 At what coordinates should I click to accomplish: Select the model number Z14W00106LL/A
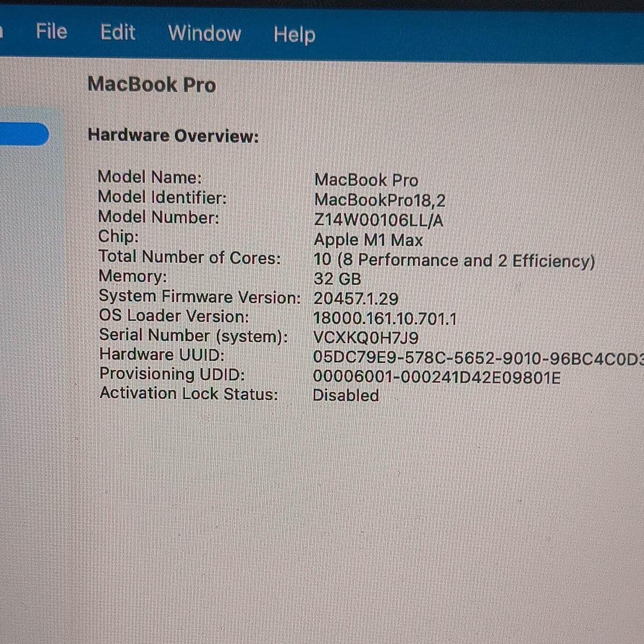[x=378, y=220]
